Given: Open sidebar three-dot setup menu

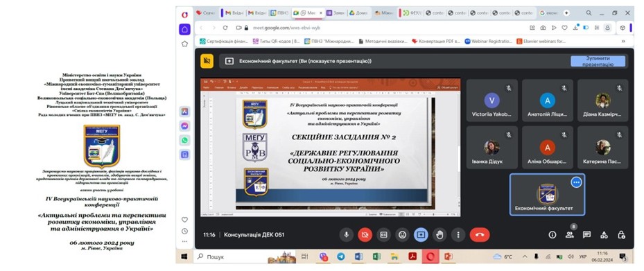Looking at the screenshot, I should pyautogui.click(x=185, y=242).
